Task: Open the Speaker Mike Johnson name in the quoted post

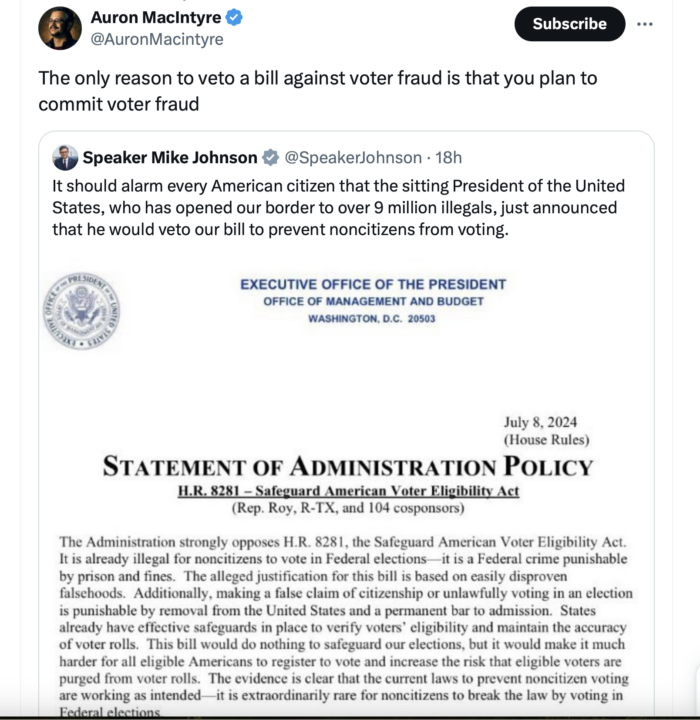Action: coord(169,157)
